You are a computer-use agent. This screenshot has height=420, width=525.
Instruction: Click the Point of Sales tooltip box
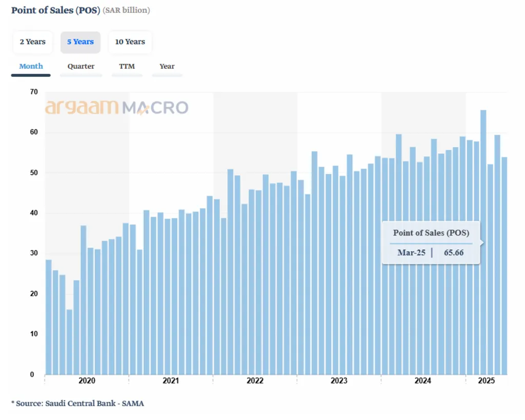431,243
